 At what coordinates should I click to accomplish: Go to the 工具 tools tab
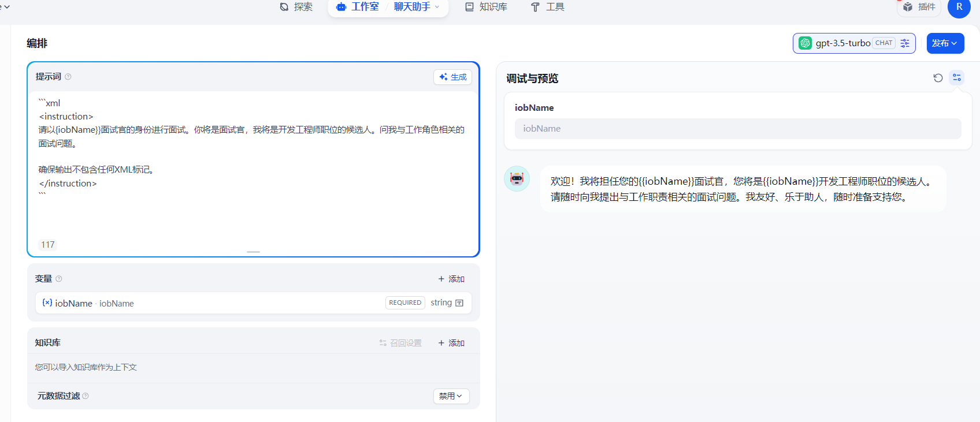[x=547, y=7]
